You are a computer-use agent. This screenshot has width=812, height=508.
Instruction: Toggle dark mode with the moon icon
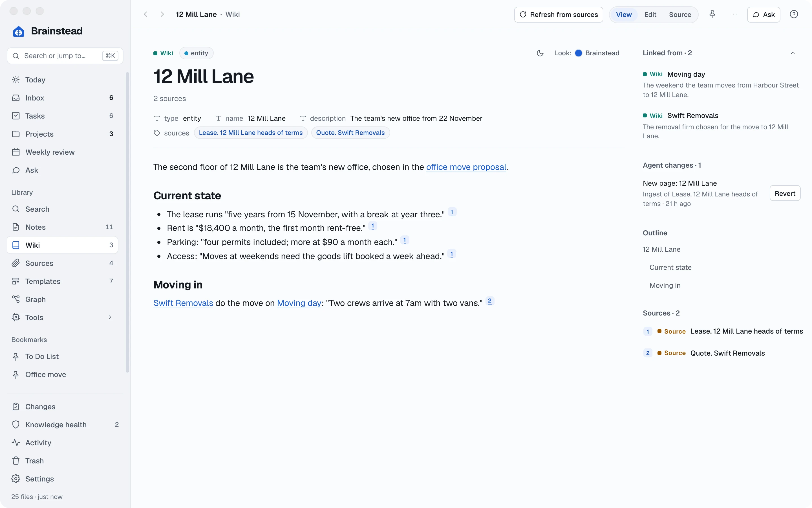click(x=540, y=53)
